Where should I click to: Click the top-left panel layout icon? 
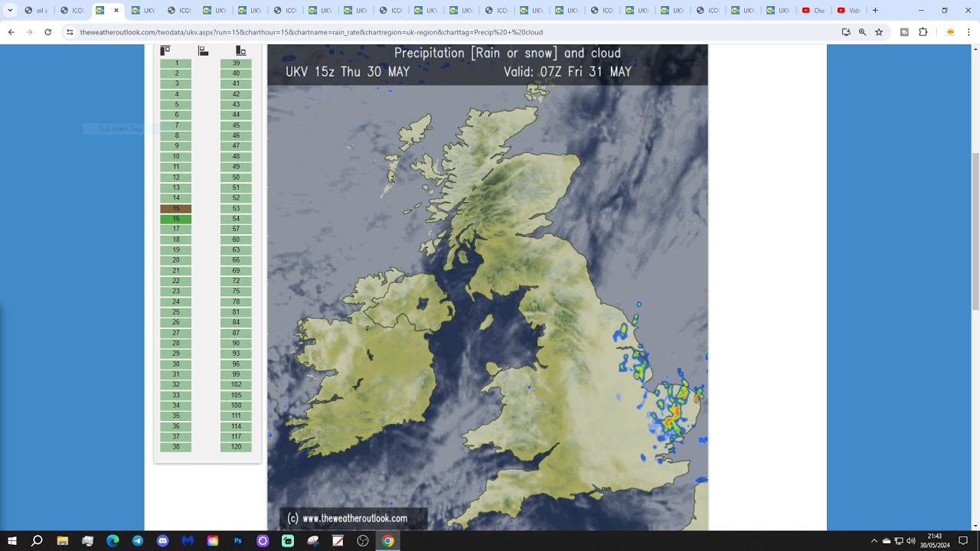click(165, 51)
